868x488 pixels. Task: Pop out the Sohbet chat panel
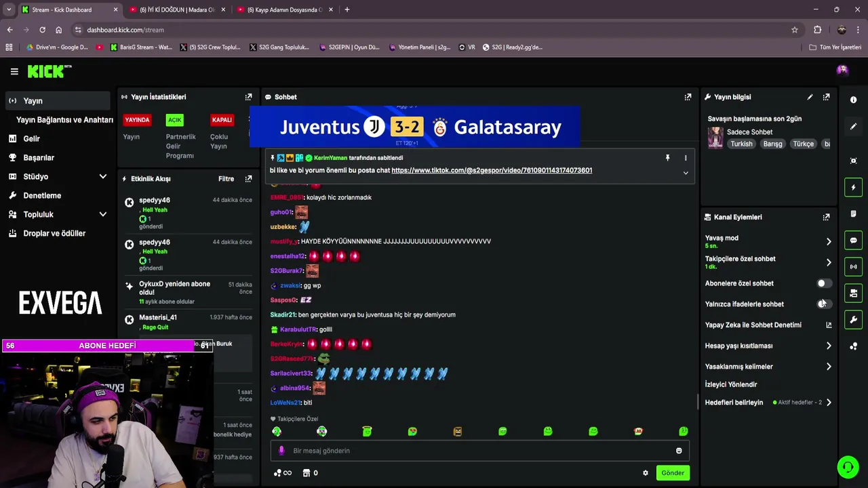tap(688, 97)
